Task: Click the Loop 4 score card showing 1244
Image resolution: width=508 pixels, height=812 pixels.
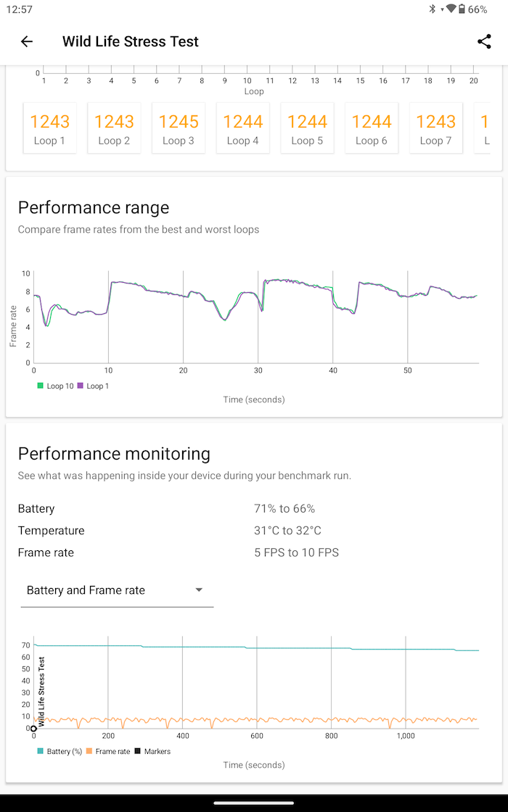Action: pos(242,128)
